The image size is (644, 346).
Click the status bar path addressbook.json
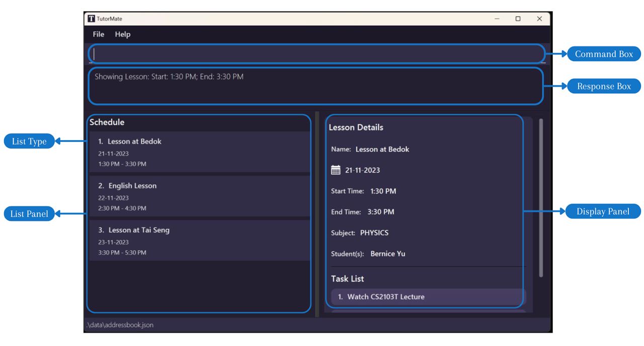[119, 325]
